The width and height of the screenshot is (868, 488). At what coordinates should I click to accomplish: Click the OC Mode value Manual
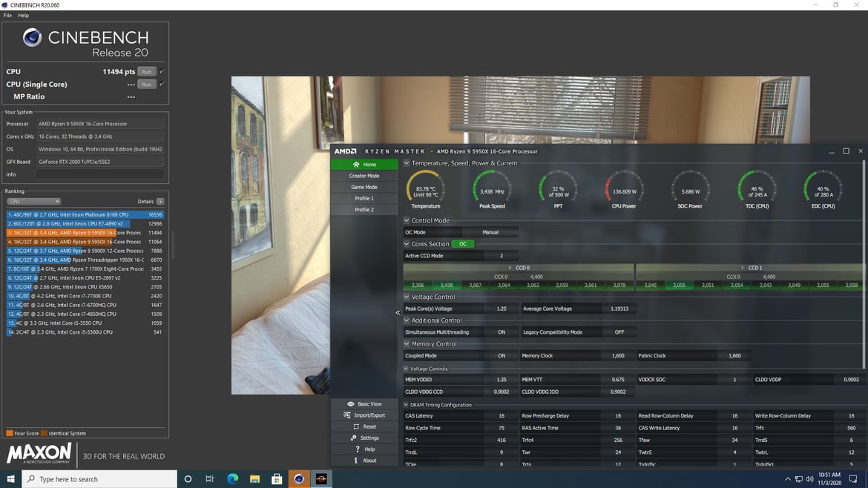click(490, 232)
